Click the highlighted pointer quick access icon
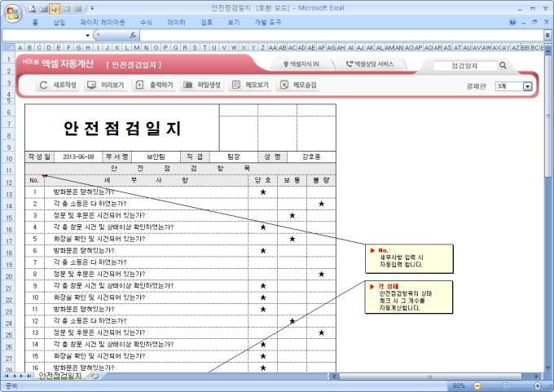This screenshot has width=554, height=392. [55, 8]
